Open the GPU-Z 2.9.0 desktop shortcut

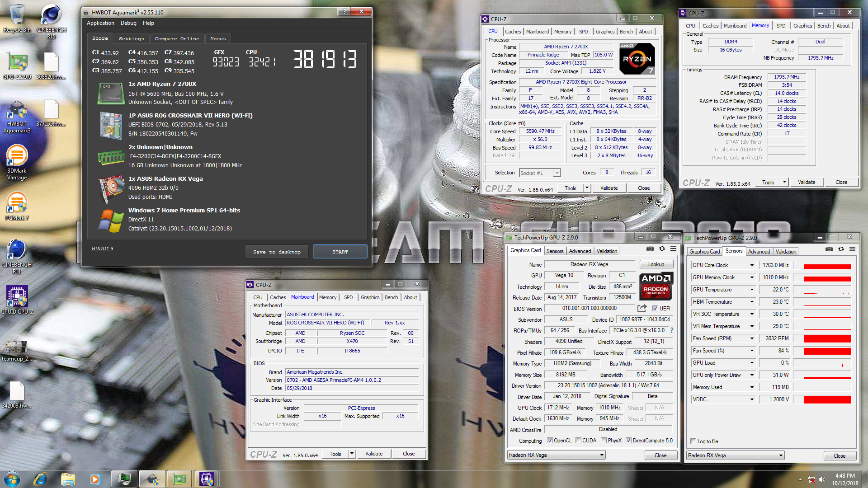coord(17,66)
